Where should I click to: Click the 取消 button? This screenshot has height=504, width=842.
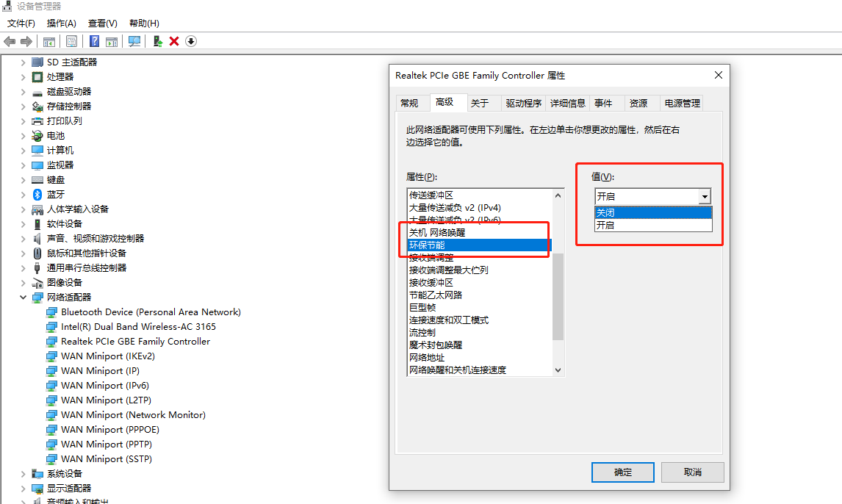693,472
